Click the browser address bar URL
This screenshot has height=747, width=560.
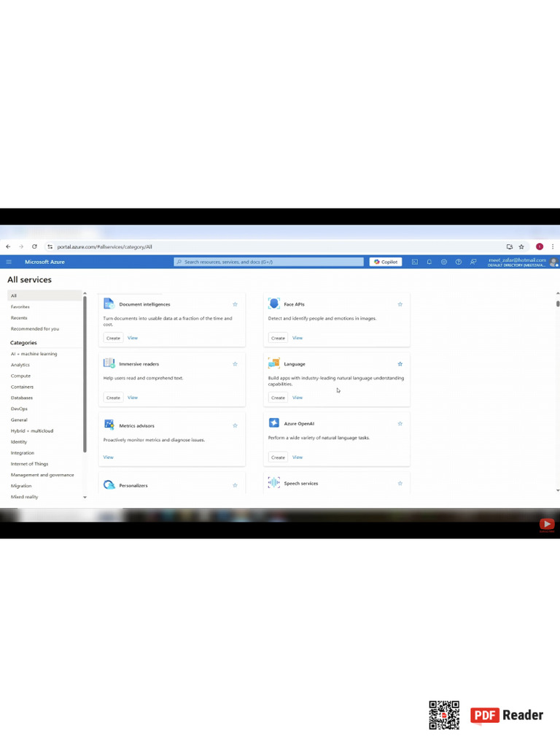point(104,247)
